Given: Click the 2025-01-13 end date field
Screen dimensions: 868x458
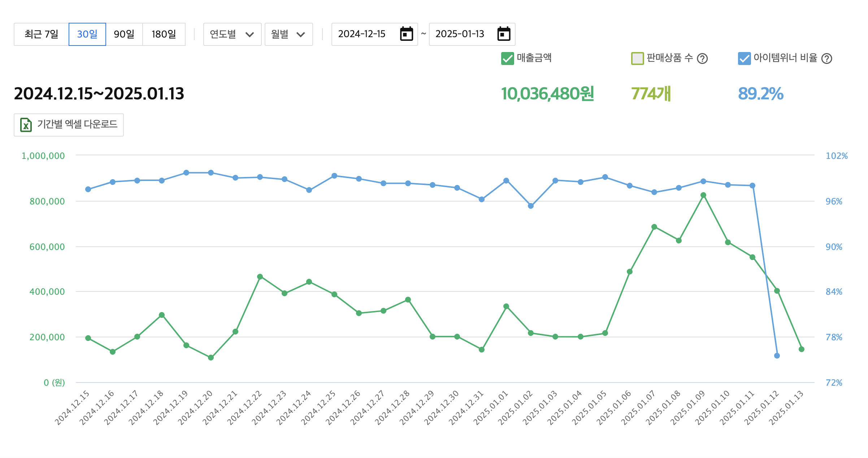Looking at the screenshot, I should (459, 34).
